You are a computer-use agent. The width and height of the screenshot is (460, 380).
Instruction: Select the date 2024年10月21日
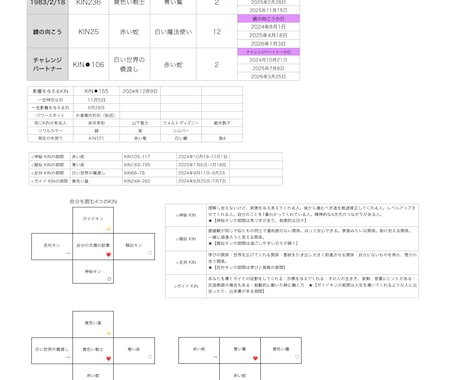click(x=268, y=60)
